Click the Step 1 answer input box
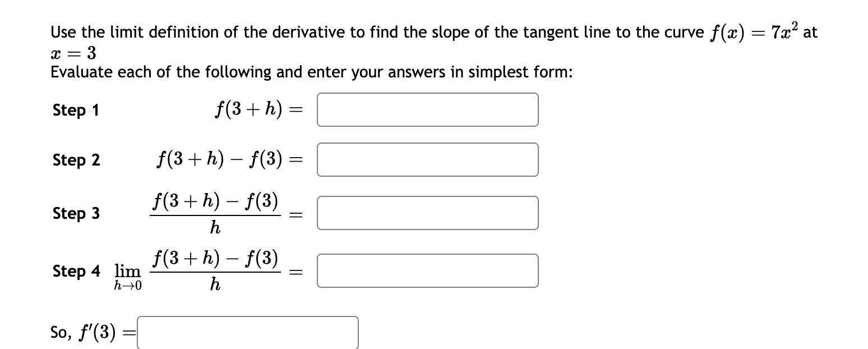Image resolution: width=868 pixels, height=349 pixels. [x=427, y=110]
